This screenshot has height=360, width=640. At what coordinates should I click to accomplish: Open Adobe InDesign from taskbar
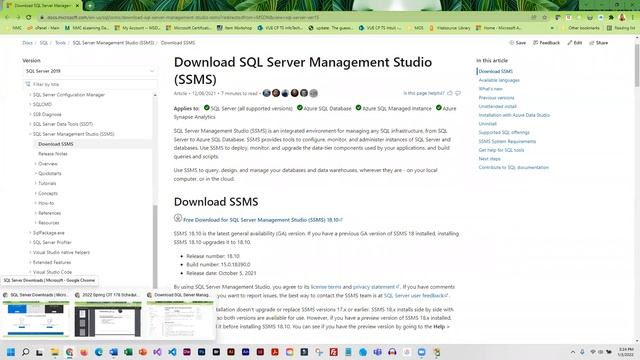click(260, 352)
